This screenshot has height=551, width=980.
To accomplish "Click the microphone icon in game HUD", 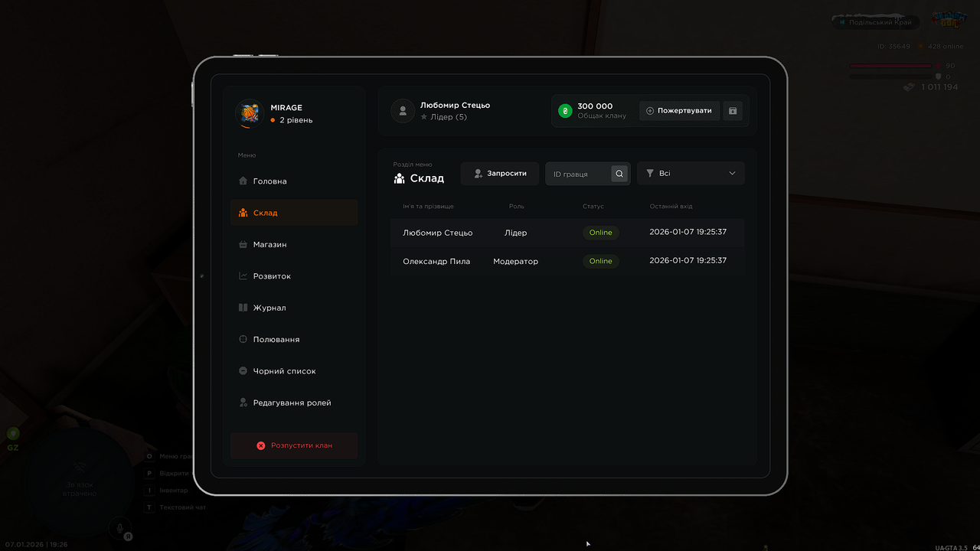I will click(x=118, y=527).
